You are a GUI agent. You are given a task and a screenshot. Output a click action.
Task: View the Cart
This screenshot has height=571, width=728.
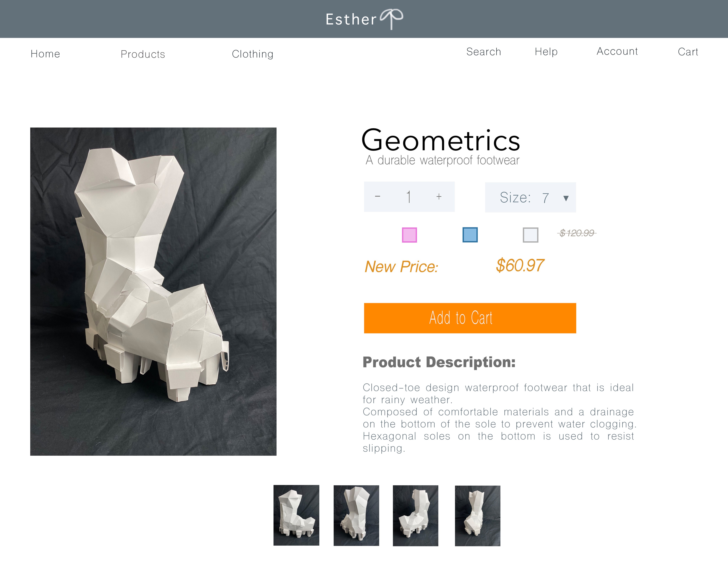click(688, 52)
